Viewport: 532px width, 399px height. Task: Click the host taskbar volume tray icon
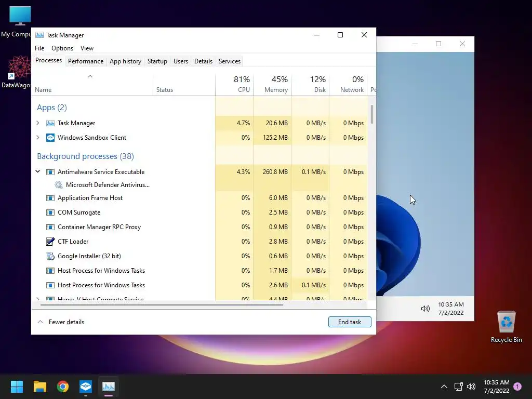(x=471, y=387)
